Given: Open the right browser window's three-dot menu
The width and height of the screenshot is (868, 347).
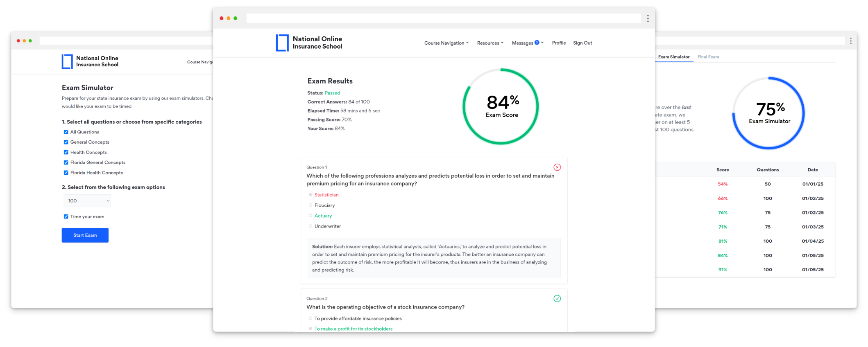Looking at the screenshot, I should (x=851, y=41).
